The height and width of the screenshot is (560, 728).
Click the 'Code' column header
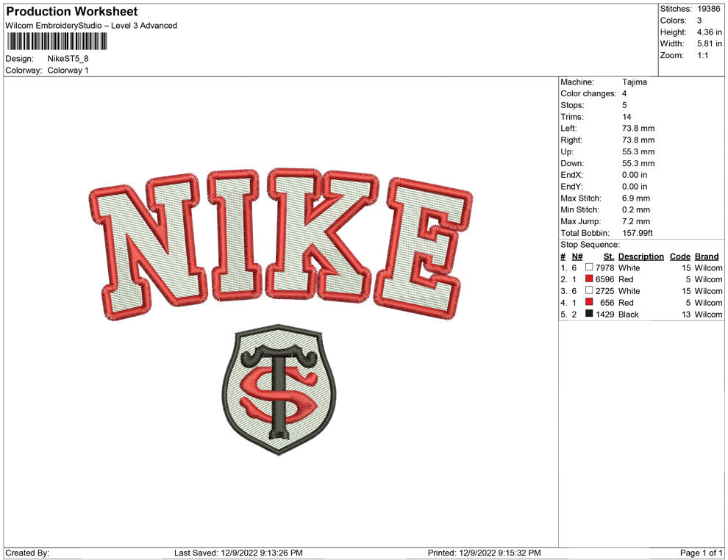coord(679,256)
